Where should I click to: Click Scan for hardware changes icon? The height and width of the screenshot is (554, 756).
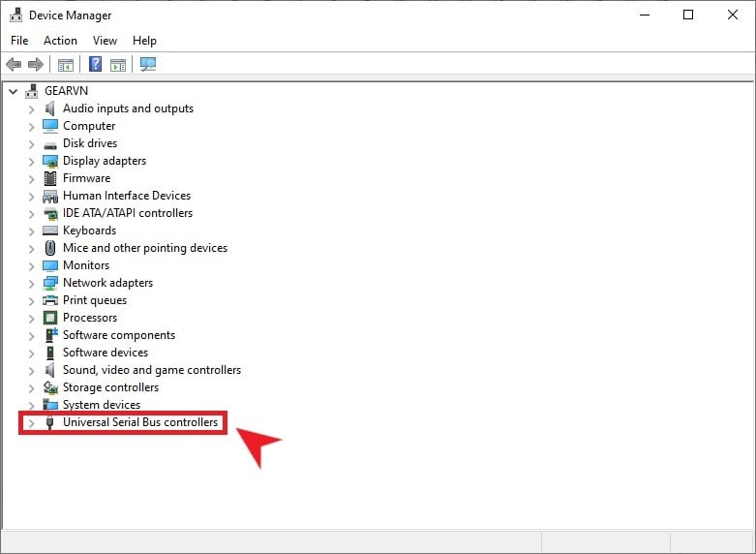click(148, 65)
